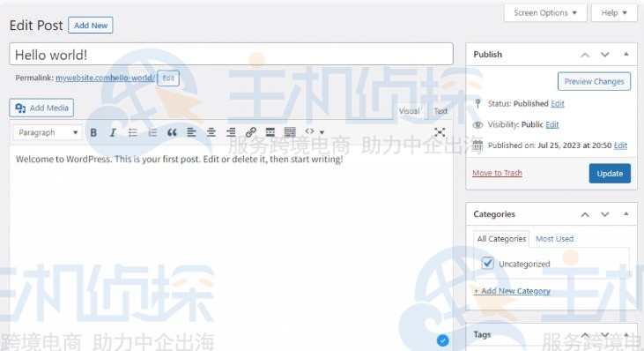
Task: Apply blockquote formatting
Action: pos(172,132)
